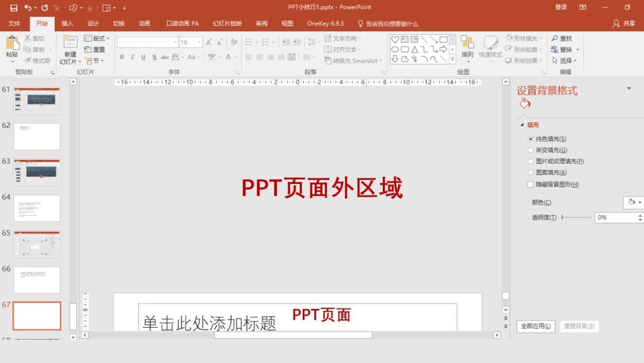Select slide 63 thumbnail
Viewport: 644px width, 363px height.
point(37,172)
